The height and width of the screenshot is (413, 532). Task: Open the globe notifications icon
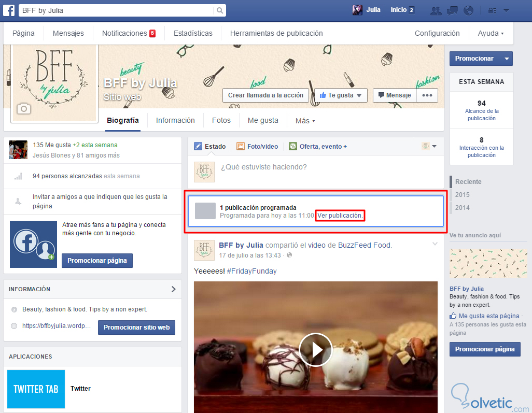[x=469, y=10]
